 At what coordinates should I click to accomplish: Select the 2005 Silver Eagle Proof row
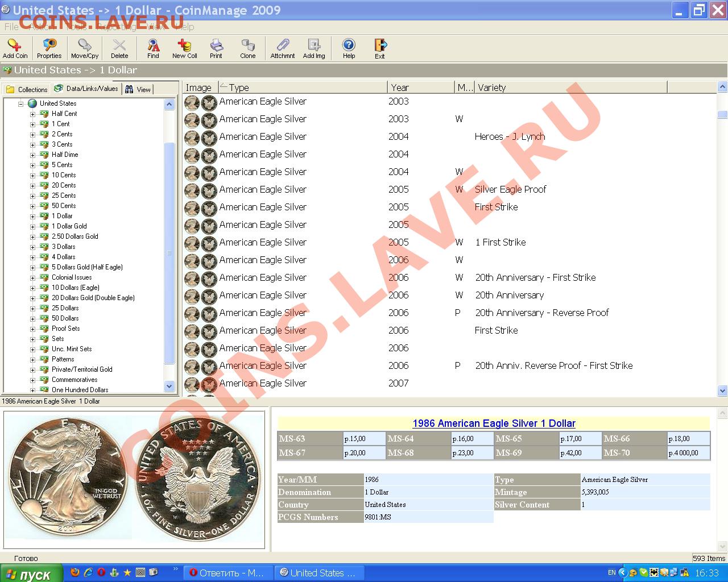pyautogui.click(x=449, y=190)
